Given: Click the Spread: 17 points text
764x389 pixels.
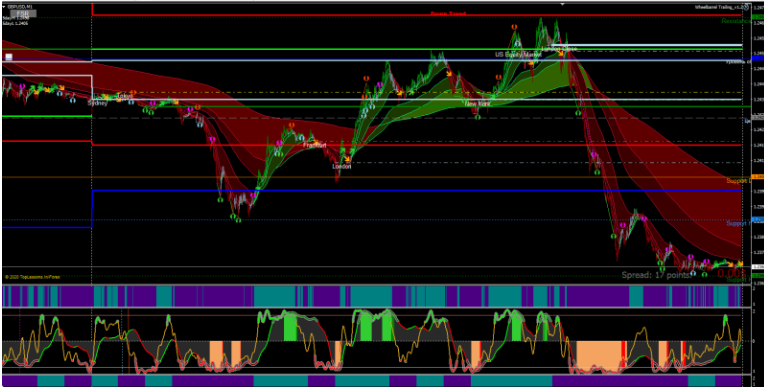Looking at the screenshot, I should tap(656, 275).
